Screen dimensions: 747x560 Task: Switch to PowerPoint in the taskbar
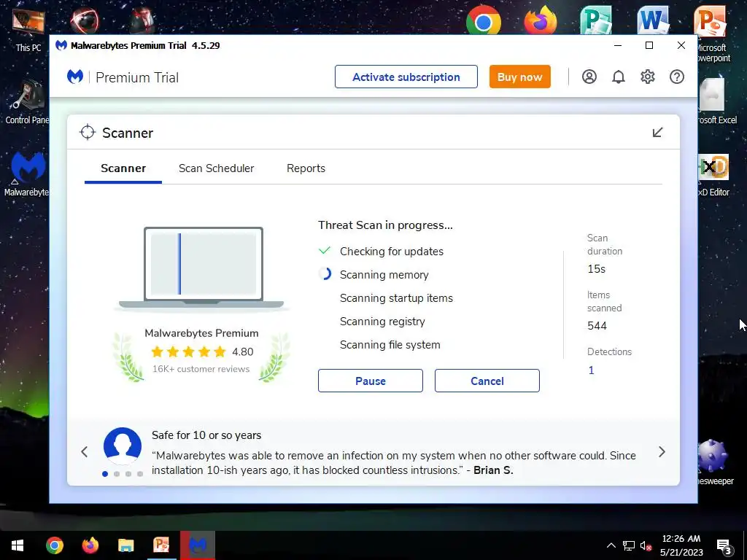[x=161, y=545]
